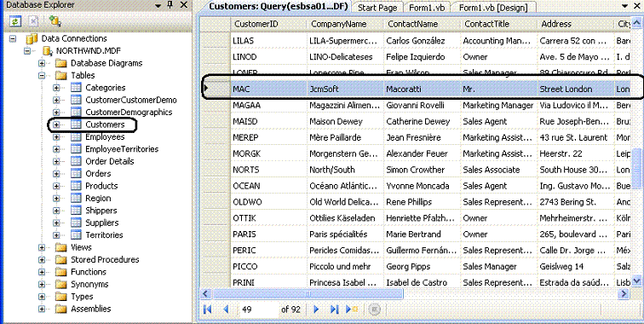Image resolution: width=644 pixels, height=324 pixels.
Task: Select the Categories table icon
Action: pyautogui.click(x=76, y=88)
